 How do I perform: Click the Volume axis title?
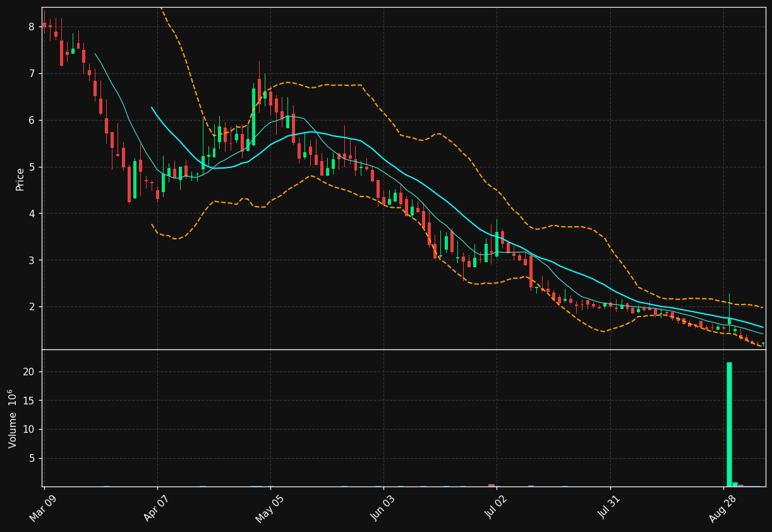[x=13, y=418]
